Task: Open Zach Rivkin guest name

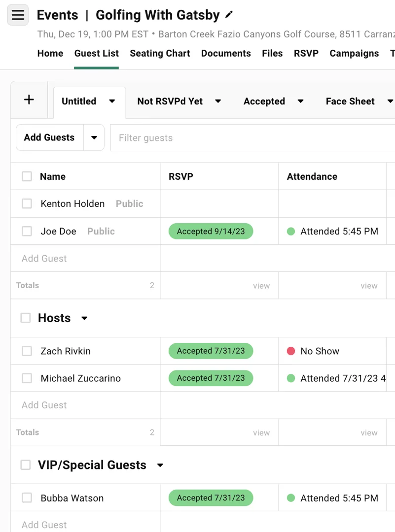Action: [66, 351]
